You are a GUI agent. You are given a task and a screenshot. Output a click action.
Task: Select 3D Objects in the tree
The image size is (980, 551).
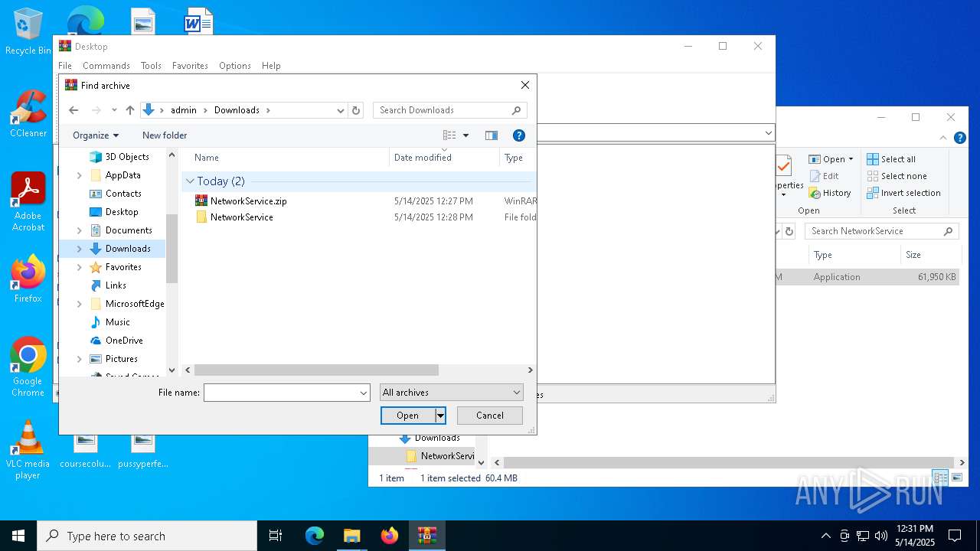tap(126, 157)
